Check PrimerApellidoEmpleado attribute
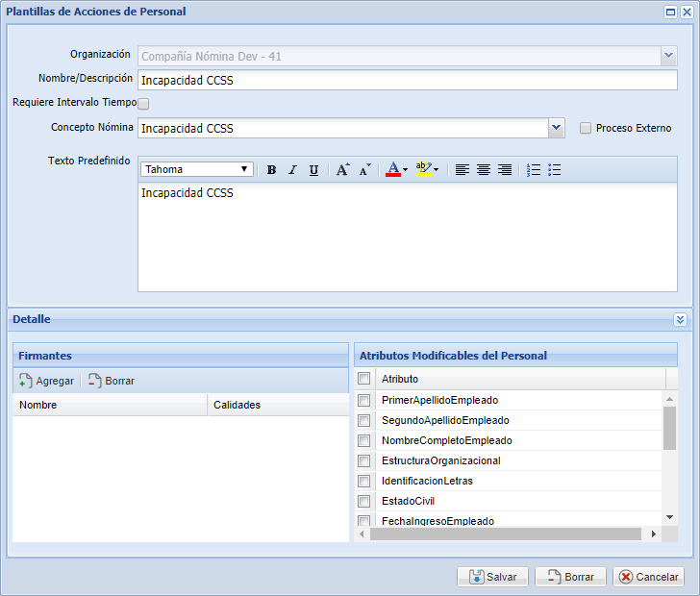700x596 pixels. [363, 400]
